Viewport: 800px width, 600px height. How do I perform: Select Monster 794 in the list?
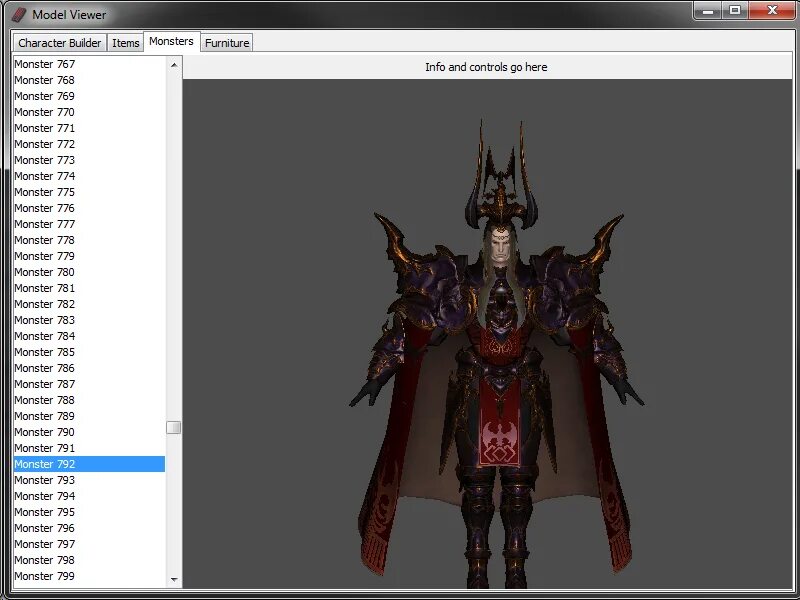click(89, 495)
